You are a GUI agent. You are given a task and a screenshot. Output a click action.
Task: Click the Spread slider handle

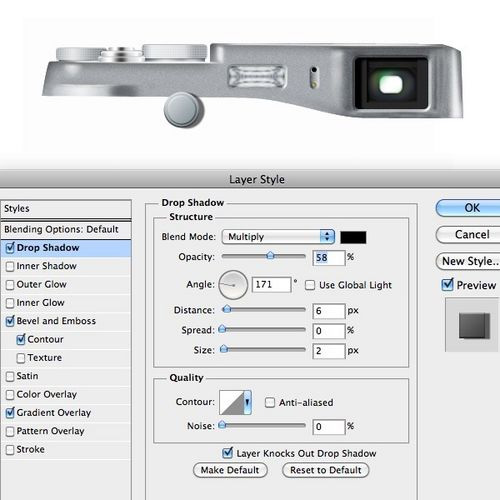click(222, 329)
